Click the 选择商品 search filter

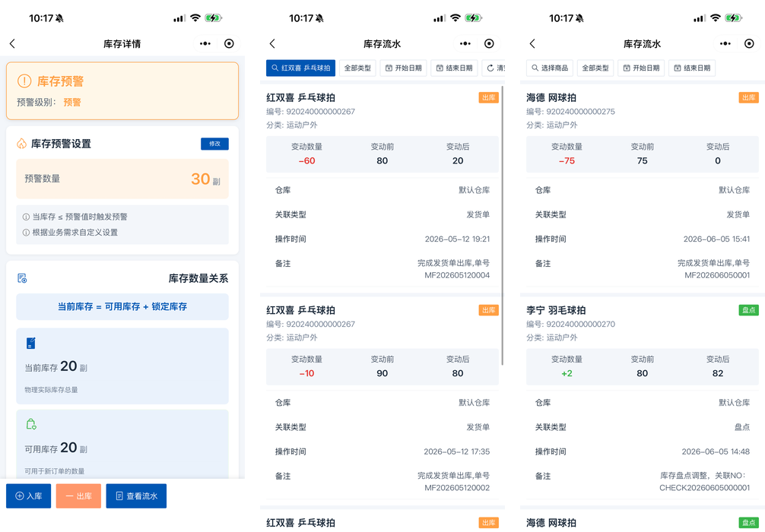point(549,68)
